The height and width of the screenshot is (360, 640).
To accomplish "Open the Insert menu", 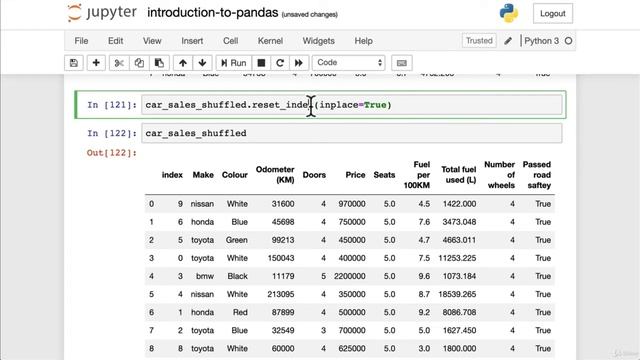I will click(x=192, y=41).
